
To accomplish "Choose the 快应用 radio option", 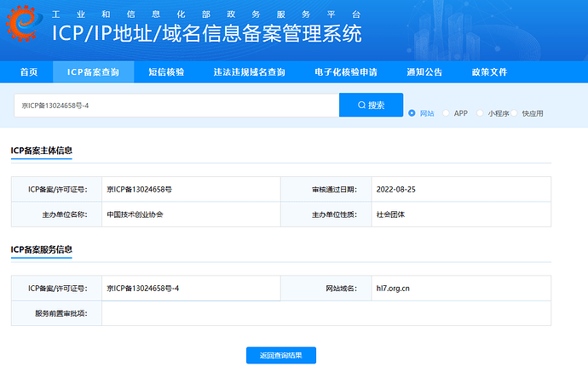I will [514, 113].
